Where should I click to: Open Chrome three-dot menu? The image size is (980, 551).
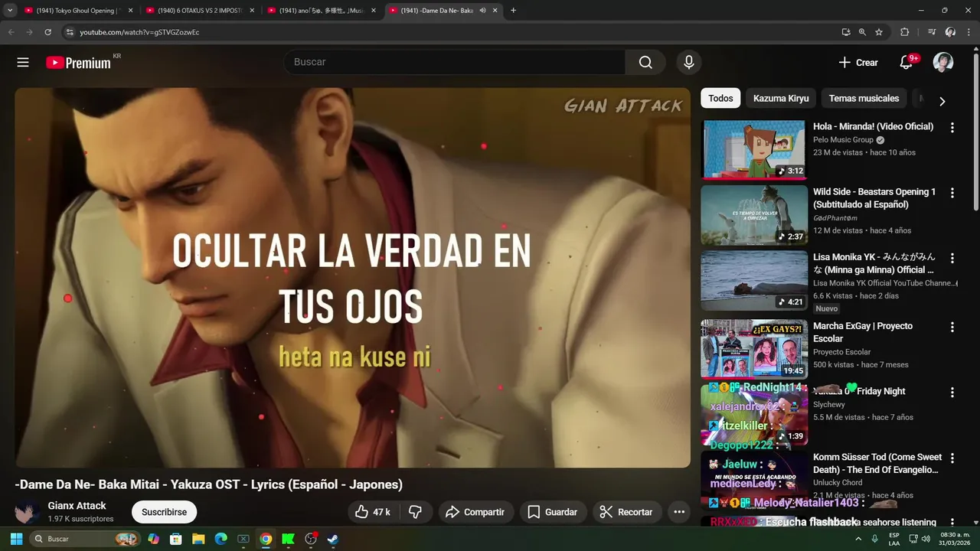[969, 32]
